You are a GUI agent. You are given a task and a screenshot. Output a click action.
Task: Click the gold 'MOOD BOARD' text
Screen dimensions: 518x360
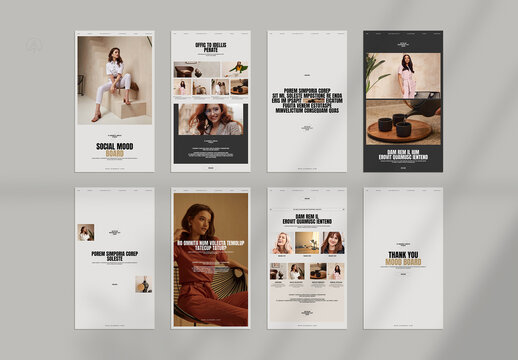tap(403, 262)
